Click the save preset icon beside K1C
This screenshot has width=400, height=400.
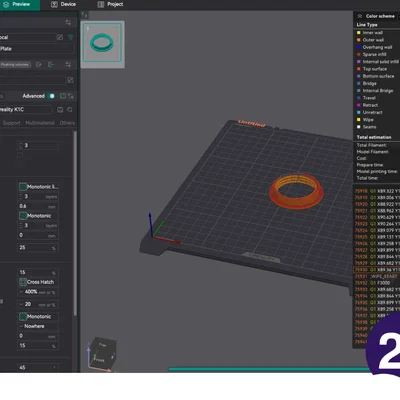point(60,109)
